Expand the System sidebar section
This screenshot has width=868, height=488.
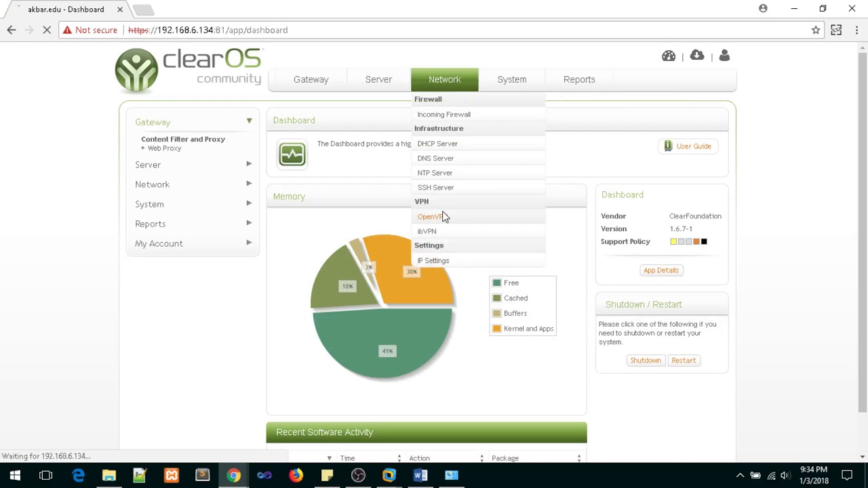(x=193, y=204)
